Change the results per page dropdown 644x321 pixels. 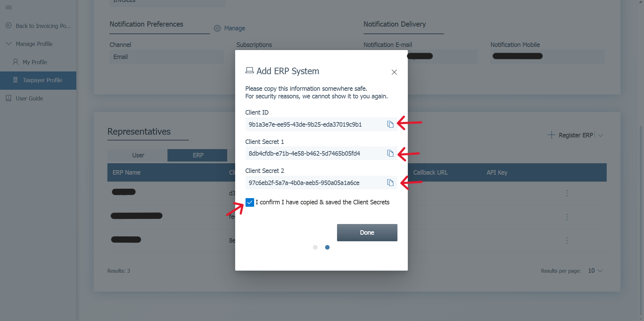pyautogui.click(x=595, y=271)
